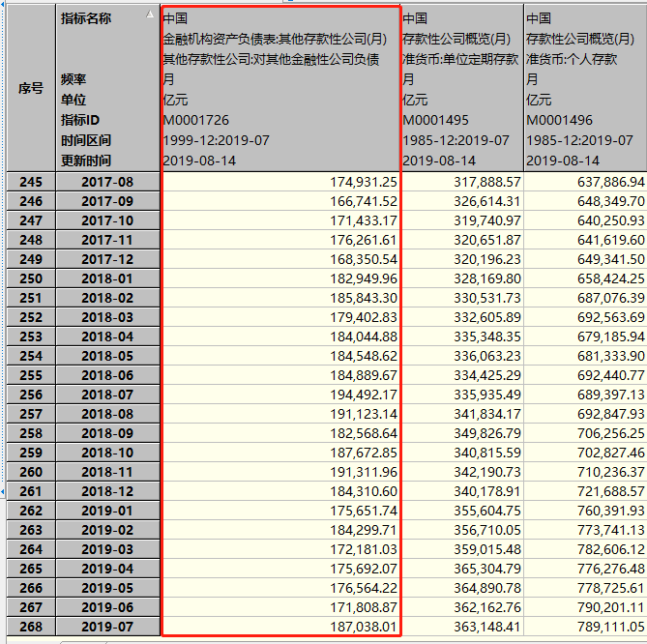The height and width of the screenshot is (644, 647).
Task: Select row number 250
Action: [x=31, y=278]
